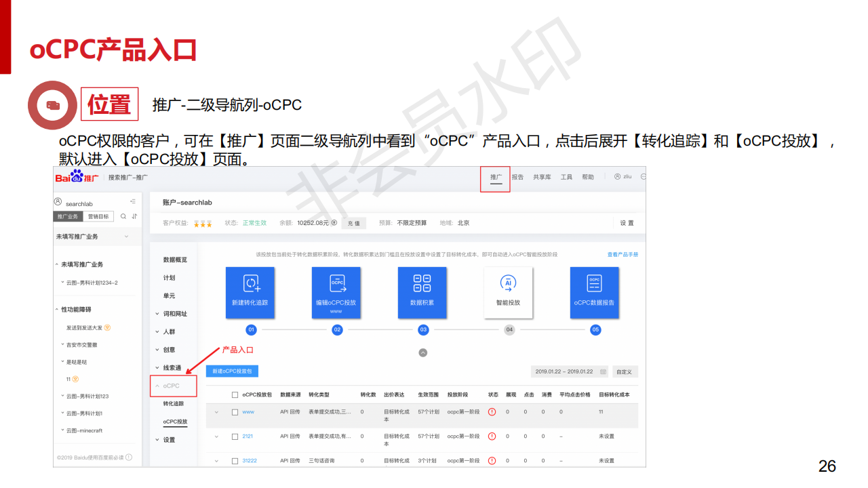Image resolution: width=868 pixels, height=488 pixels.
Task: Open the 查看产品手册 link
Action: pos(623,255)
